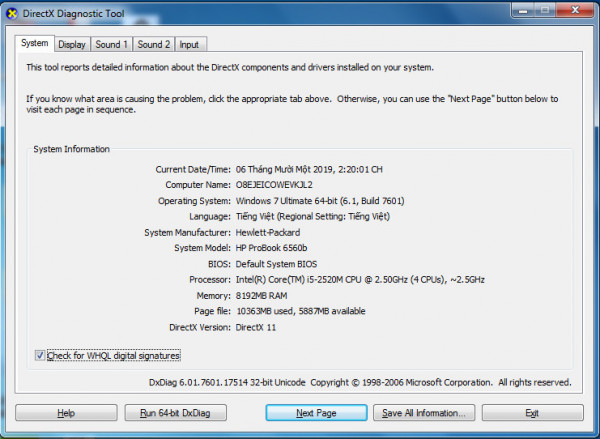
Task: Click the Default System BIOS value
Action: (x=276, y=264)
